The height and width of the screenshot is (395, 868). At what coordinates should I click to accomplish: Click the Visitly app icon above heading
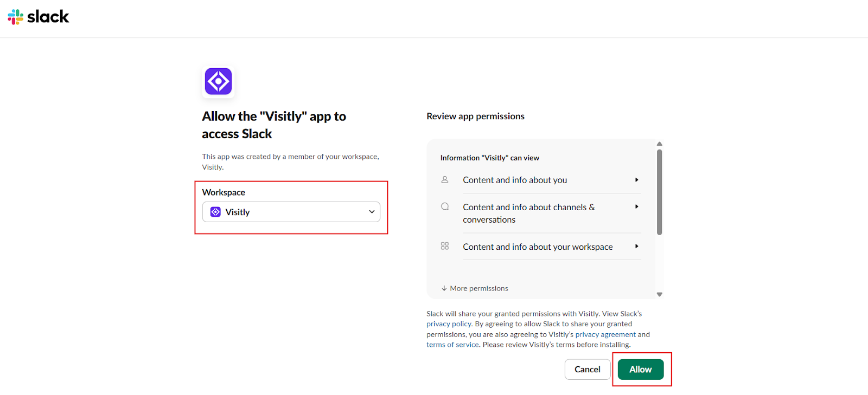(219, 81)
